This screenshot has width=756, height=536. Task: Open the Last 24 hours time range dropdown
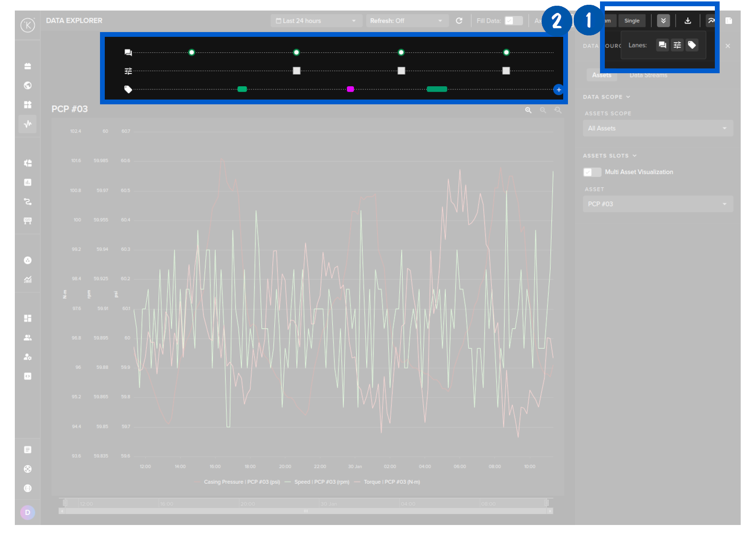tap(316, 21)
